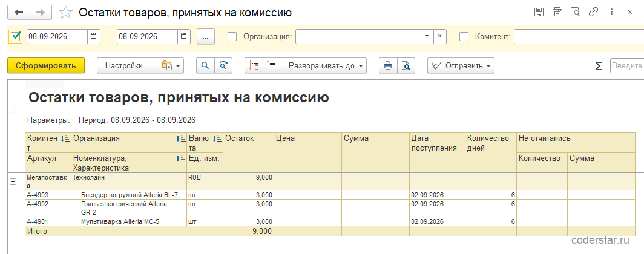The width and height of the screenshot is (644, 254).
Task: Collapse all groups icon in toolbar
Action: click(254, 65)
